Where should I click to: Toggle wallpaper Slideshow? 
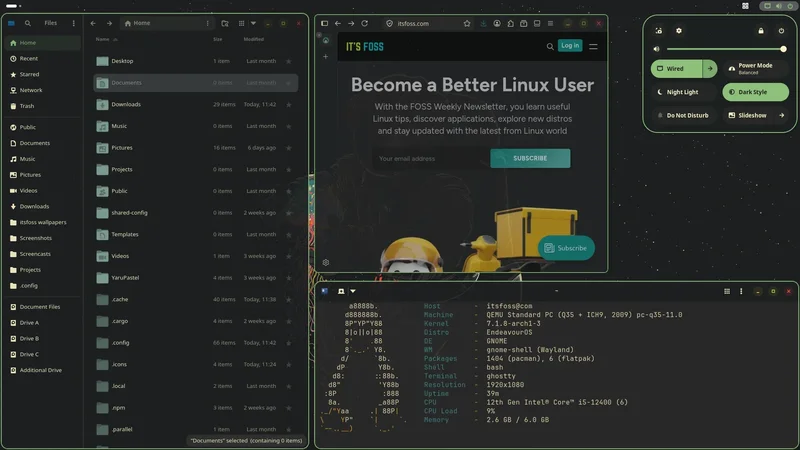tap(748, 115)
